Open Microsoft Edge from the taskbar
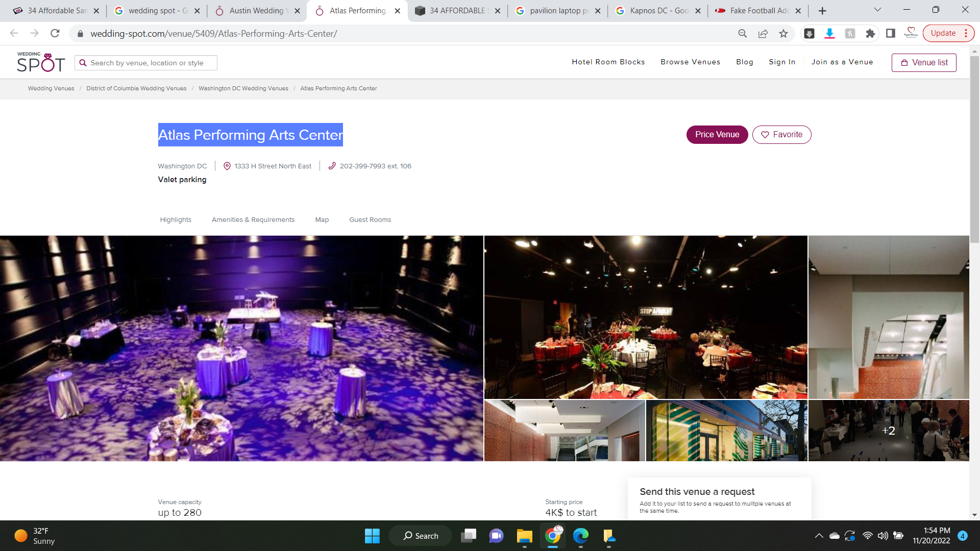 tap(581, 536)
